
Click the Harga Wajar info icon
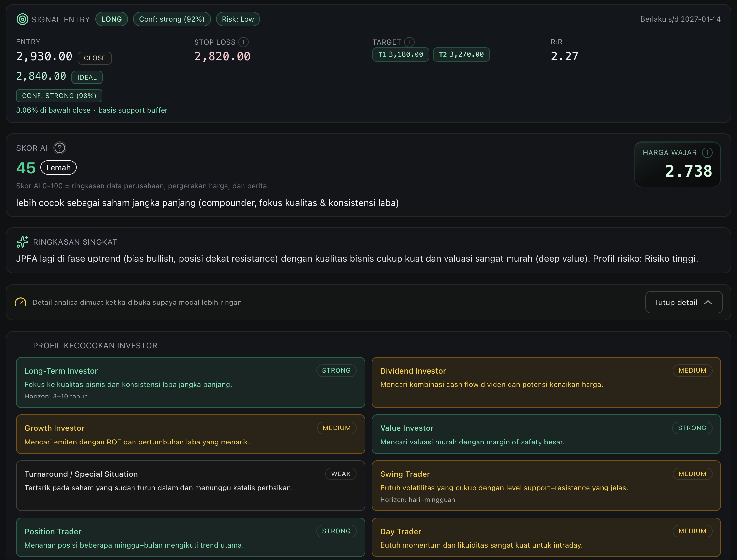tap(707, 153)
